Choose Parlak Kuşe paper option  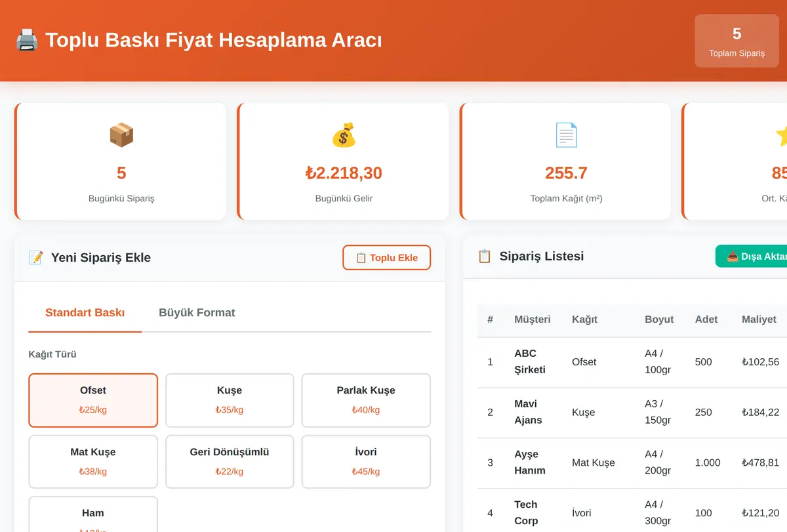tap(366, 400)
